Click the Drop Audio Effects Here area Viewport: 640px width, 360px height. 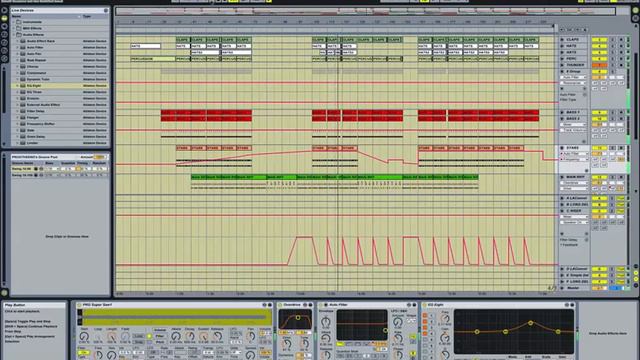click(x=608, y=333)
